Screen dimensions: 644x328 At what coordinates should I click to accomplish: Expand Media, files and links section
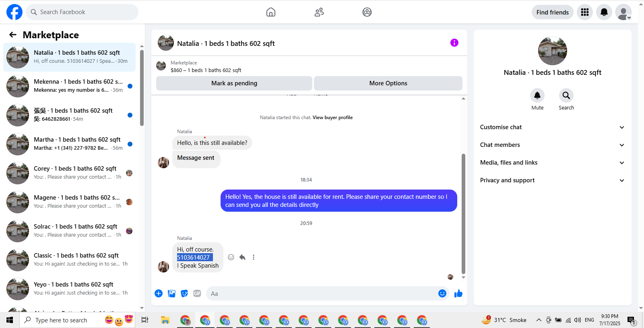coord(552,163)
